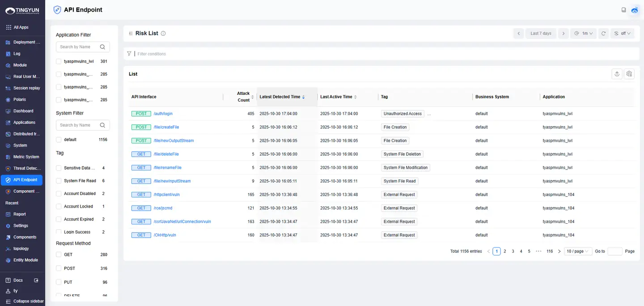Click the refresh icon in the time toolbar

pos(603,34)
